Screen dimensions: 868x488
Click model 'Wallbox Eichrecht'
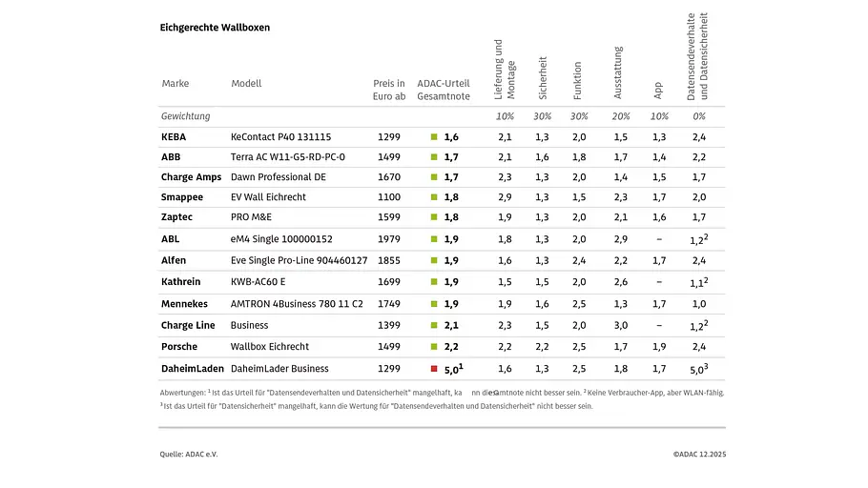270,346
